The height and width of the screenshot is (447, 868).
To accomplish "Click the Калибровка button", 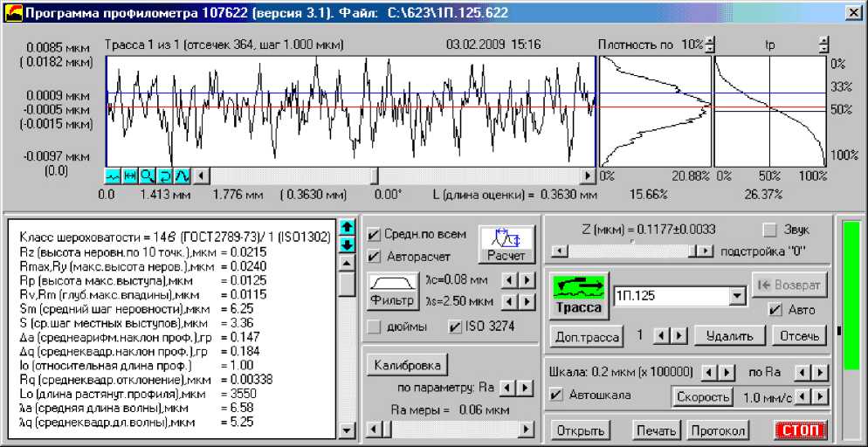I will 409,364.
